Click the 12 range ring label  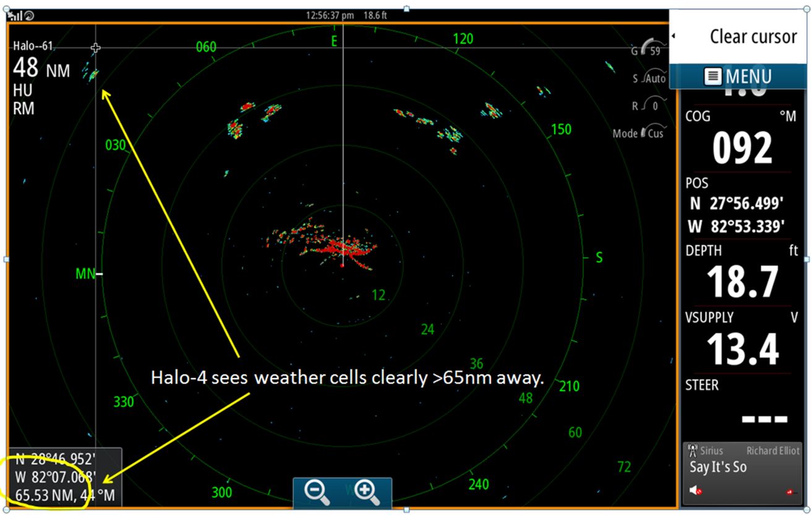pyautogui.click(x=378, y=296)
